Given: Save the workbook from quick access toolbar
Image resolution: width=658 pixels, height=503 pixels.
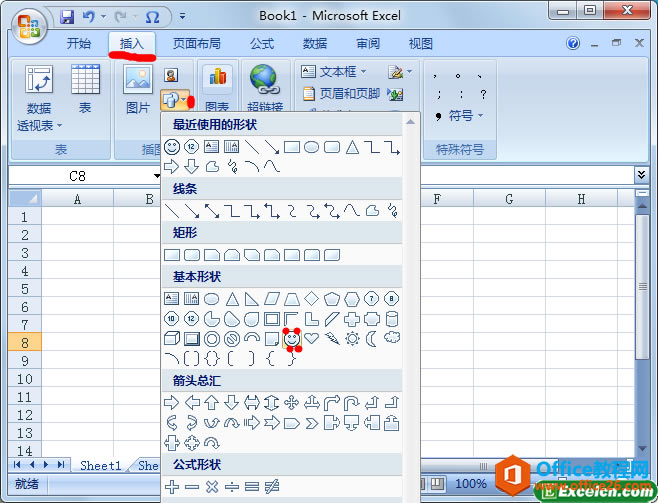Looking at the screenshot, I should coord(67,17).
